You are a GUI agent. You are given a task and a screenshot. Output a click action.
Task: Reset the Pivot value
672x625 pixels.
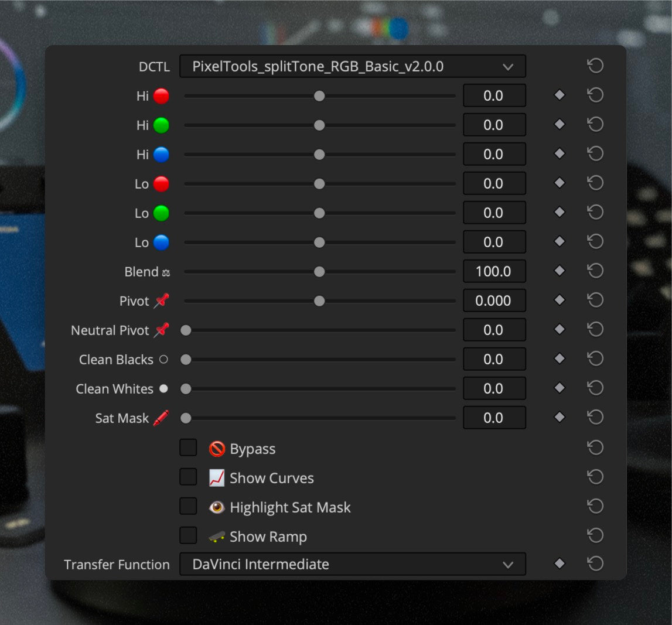pyautogui.click(x=595, y=300)
